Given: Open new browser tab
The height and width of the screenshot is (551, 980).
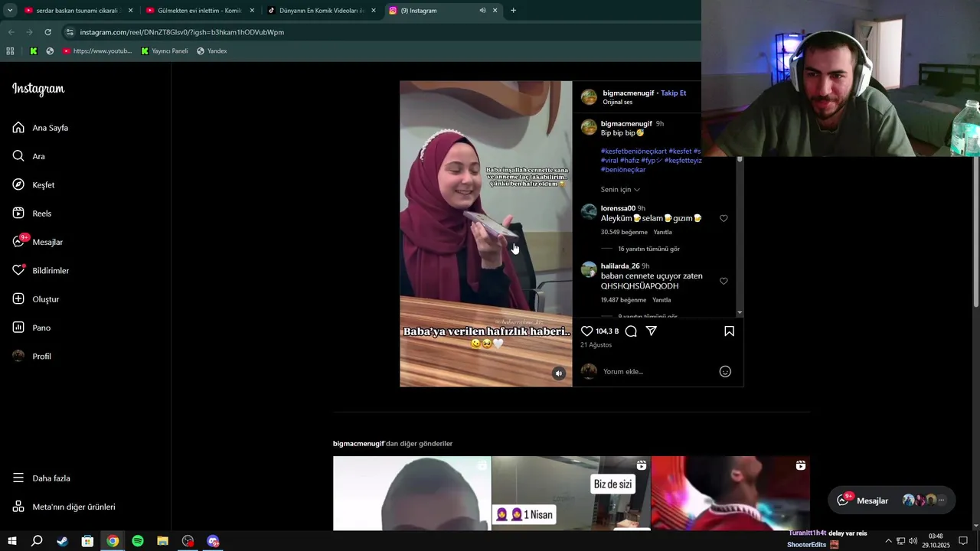Looking at the screenshot, I should pyautogui.click(x=513, y=11).
